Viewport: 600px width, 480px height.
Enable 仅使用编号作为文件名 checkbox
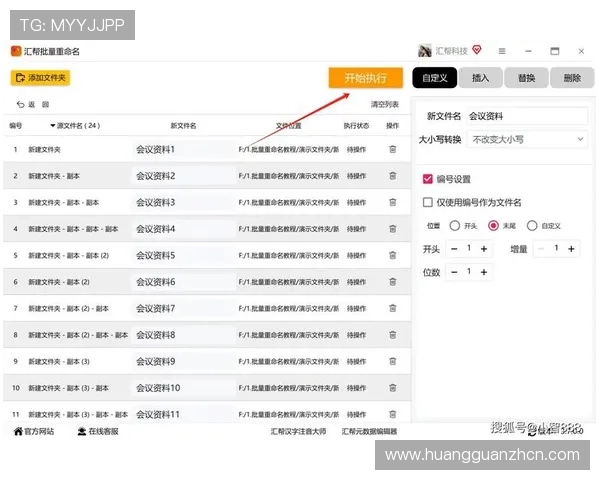coord(427,202)
